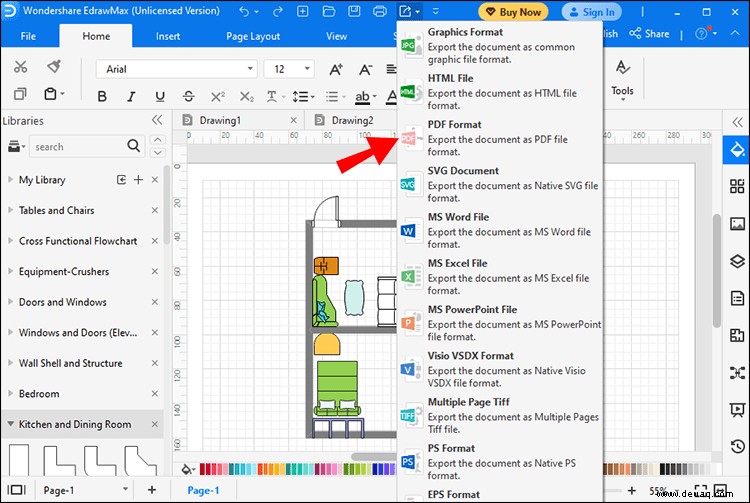Select the Format Painter brush icon
This screenshot has width=750, height=503.
[54, 67]
